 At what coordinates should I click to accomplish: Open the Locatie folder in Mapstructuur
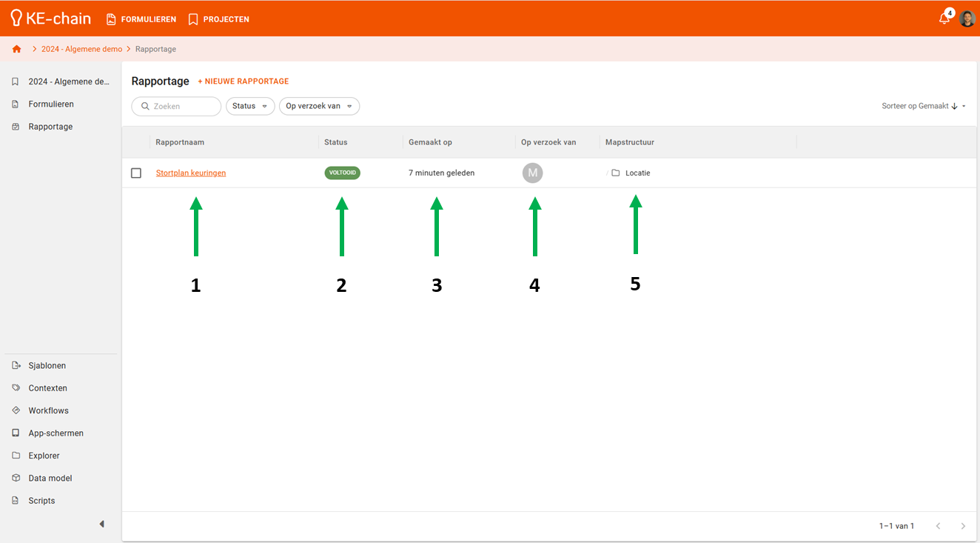pyautogui.click(x=637, y=173)
